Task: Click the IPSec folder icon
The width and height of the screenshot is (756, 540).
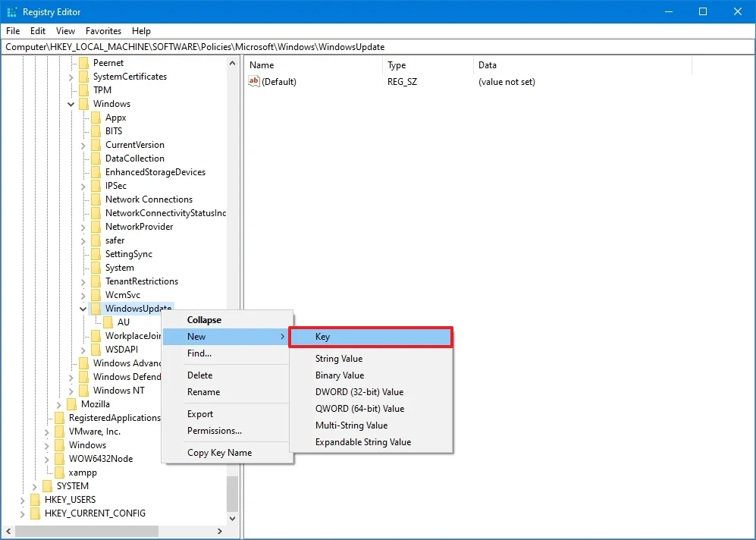Action: pyautogui.click(x=96, y=186)
